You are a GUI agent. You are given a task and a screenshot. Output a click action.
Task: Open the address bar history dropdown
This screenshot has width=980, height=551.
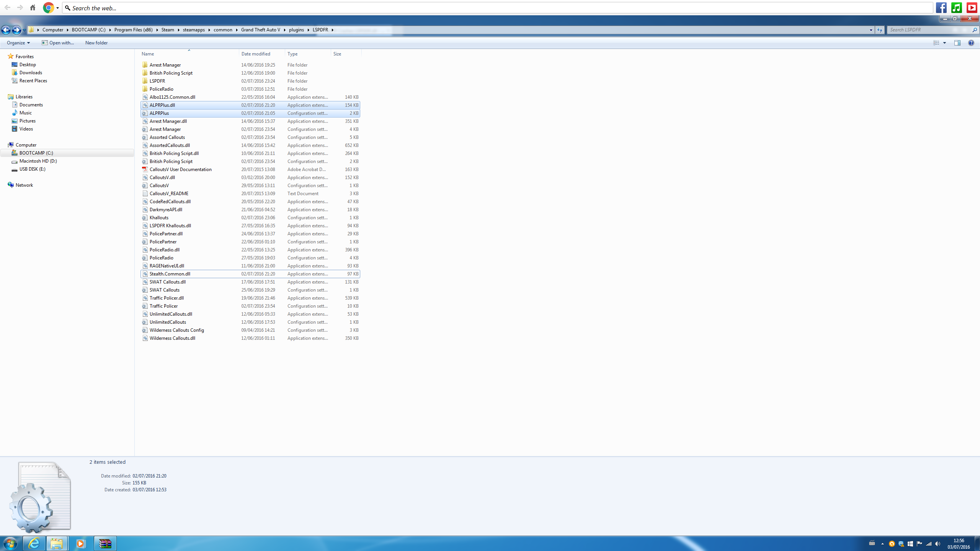pos(871,30)
